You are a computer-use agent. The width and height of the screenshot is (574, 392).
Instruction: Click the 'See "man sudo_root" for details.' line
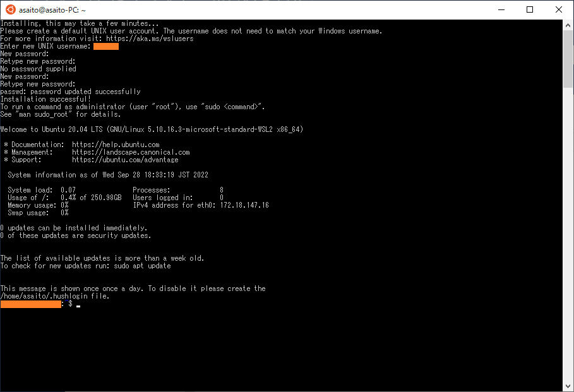(x=61, y=114)
